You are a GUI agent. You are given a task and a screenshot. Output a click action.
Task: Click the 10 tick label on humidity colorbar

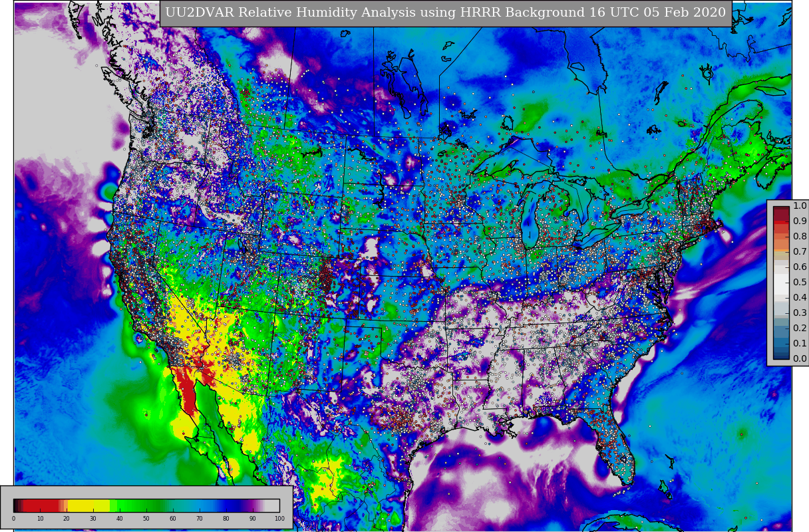coord(40,519)
